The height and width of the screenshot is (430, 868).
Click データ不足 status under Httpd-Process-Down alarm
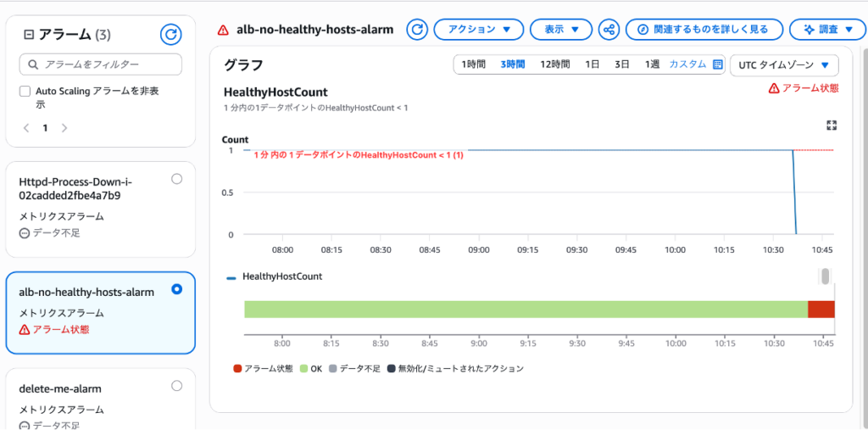(x=50, y=233)
